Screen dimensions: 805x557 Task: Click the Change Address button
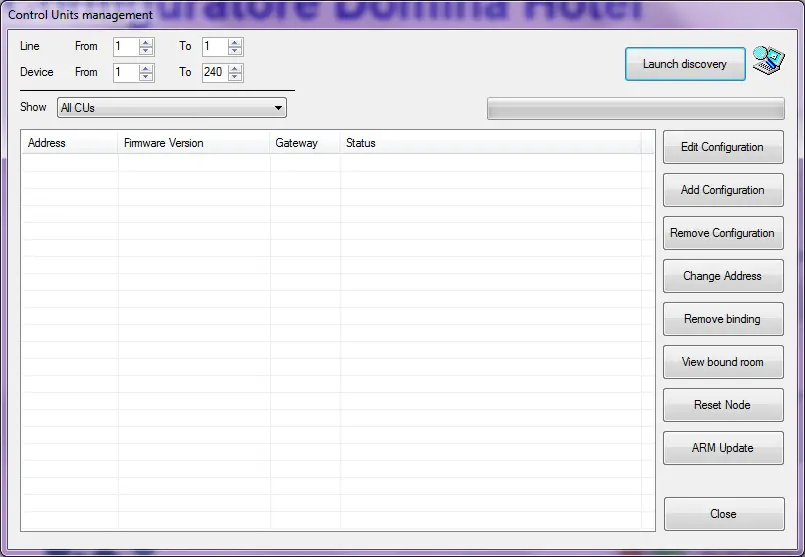point(723,276)
